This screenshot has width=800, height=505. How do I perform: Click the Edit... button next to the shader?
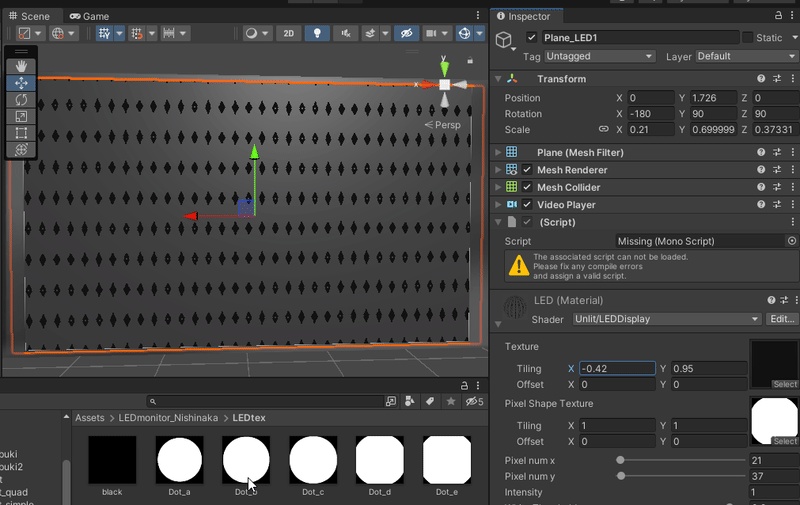click(x=781, y=319)
